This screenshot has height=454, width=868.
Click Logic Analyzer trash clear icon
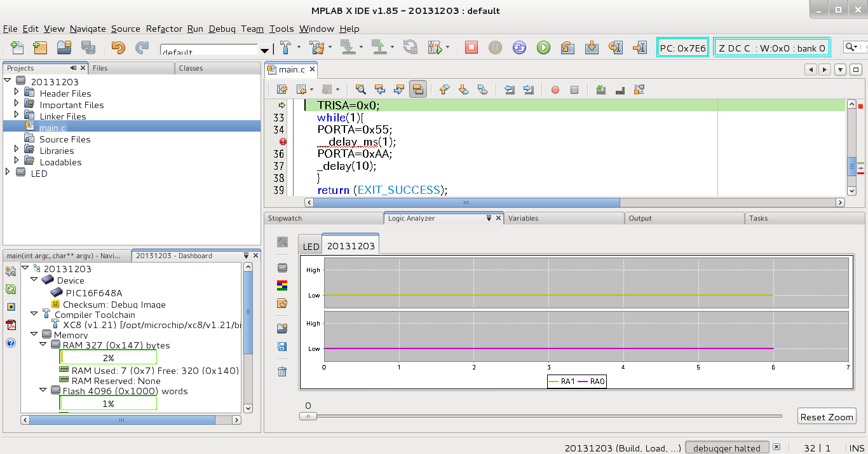[282, 371]
